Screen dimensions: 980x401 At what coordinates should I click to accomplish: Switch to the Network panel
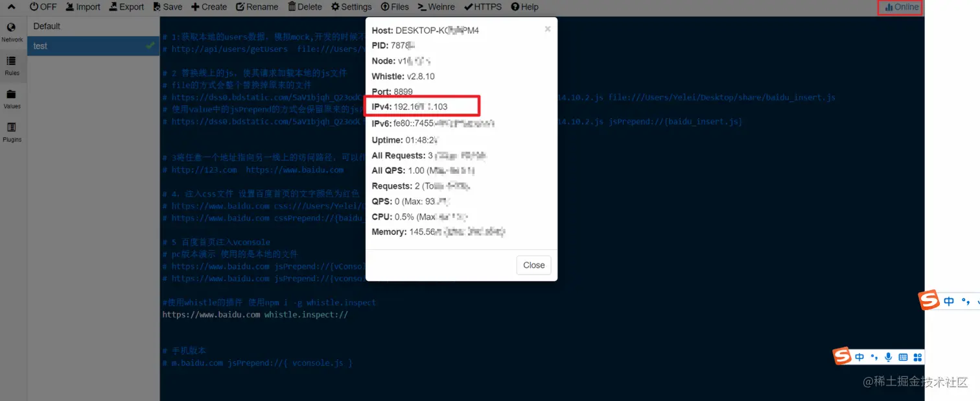point(12,32)
